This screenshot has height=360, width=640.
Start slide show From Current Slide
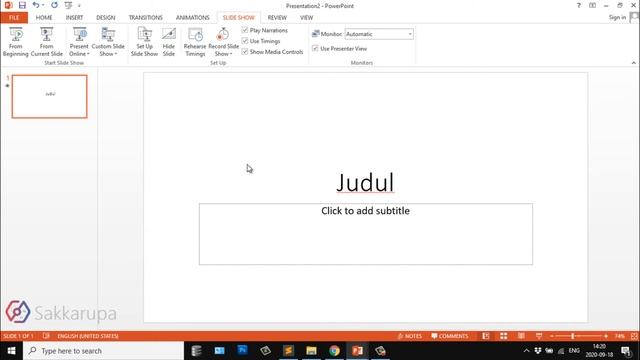coord(47,42)
